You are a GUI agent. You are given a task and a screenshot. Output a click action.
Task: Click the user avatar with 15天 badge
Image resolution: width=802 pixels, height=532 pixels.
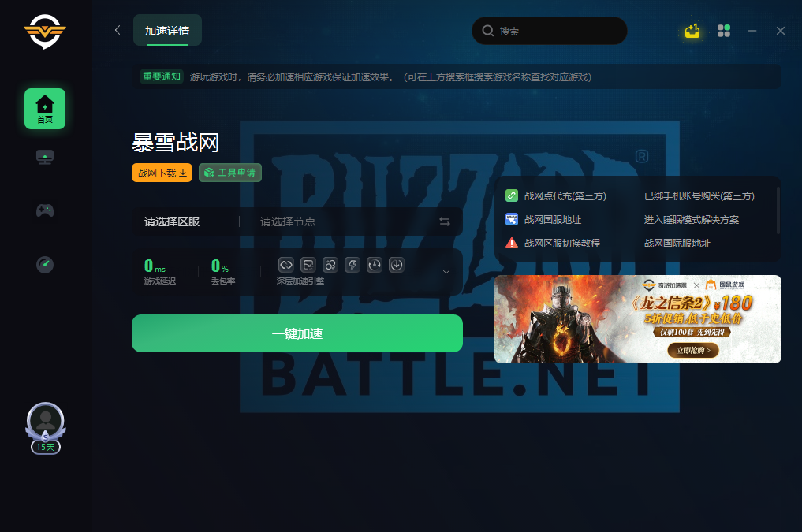point(46,428)
